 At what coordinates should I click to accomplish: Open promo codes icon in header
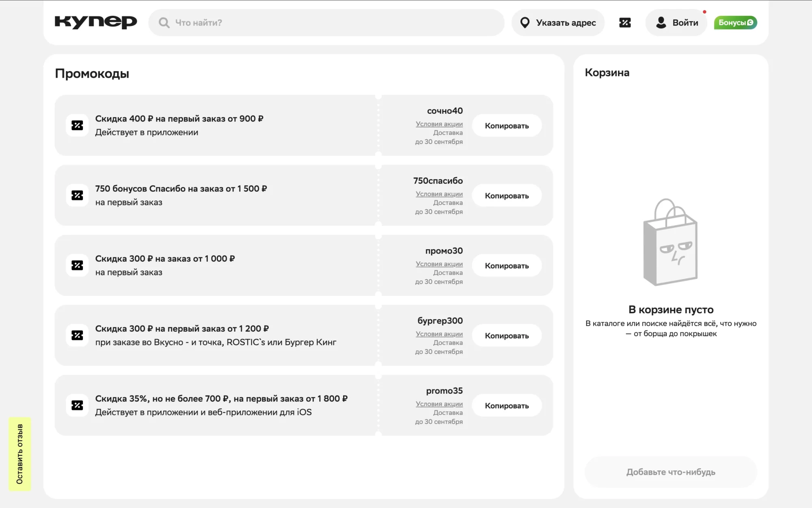pos(625,23)
